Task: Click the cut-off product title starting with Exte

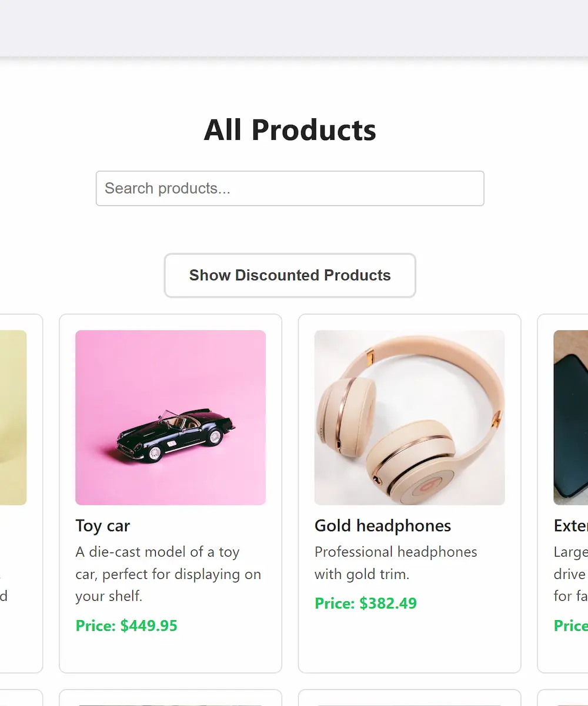Action: click(570, 525)
